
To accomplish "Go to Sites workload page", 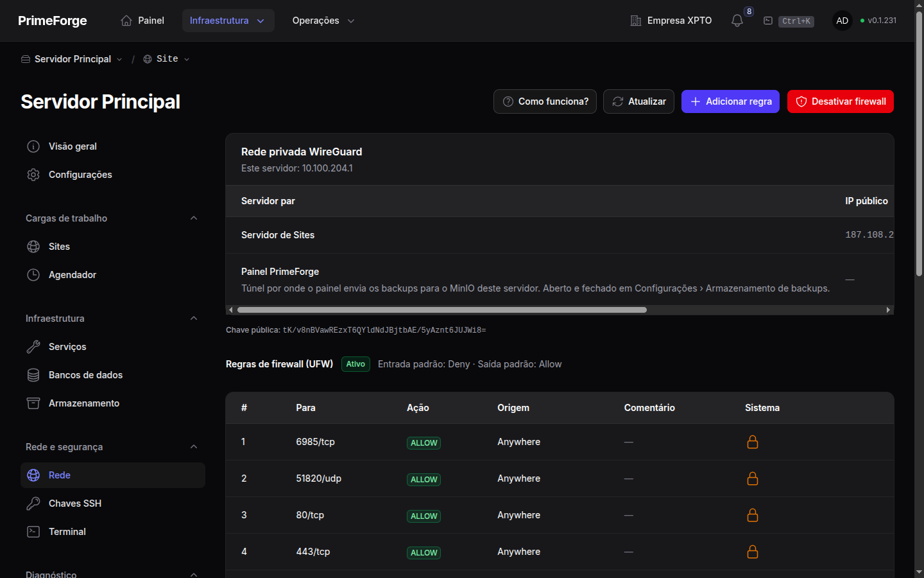I will click(113, 247).
